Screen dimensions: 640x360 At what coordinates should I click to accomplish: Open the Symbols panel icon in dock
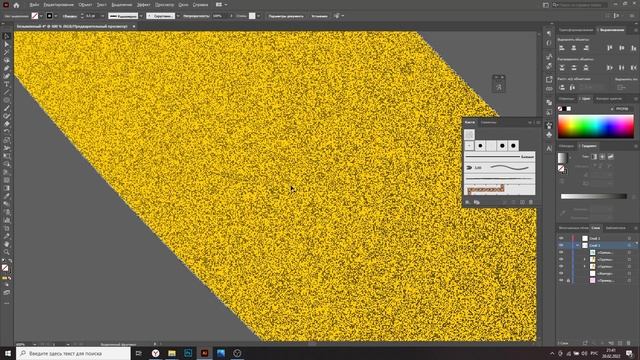tap(549, 134)
